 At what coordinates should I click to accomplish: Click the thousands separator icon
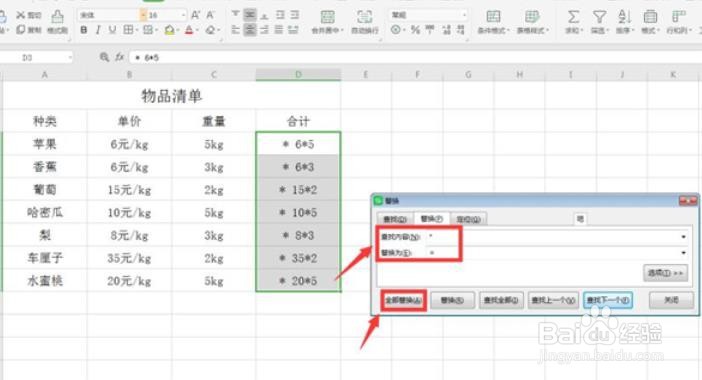coord(430,30)
